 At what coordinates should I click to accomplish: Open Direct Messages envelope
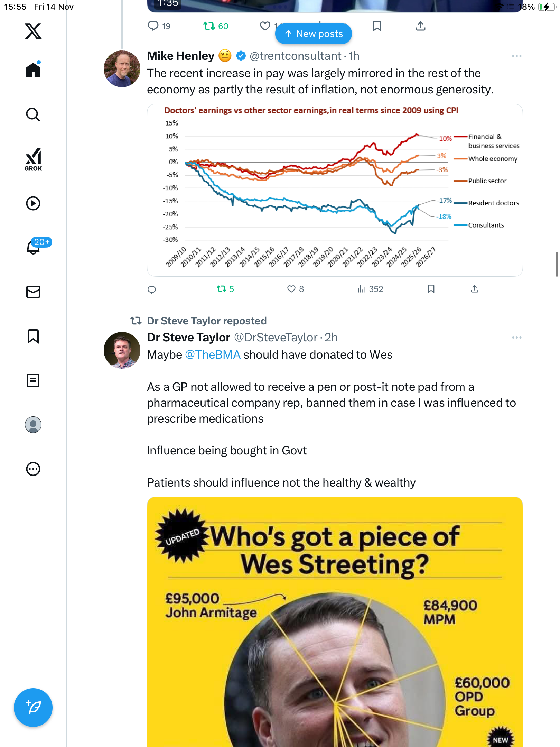pyautogui.click(x=33, y=292)
